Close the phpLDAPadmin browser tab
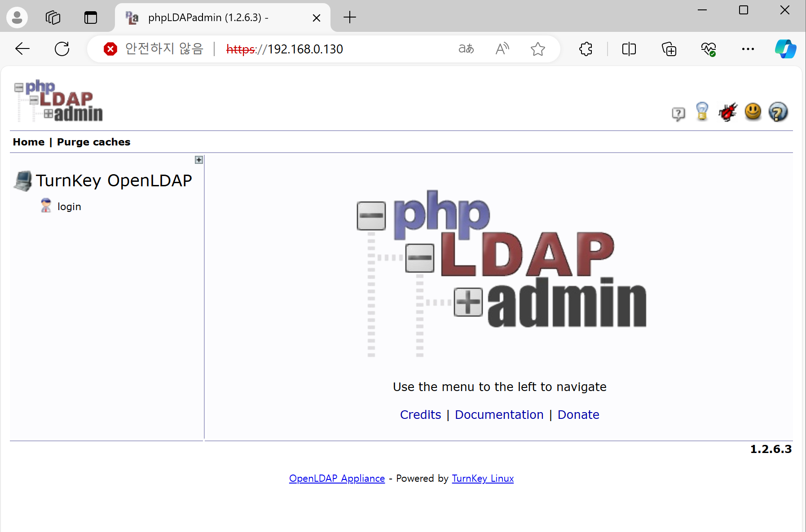Screen dimensions: 806x532 point(317,18)
